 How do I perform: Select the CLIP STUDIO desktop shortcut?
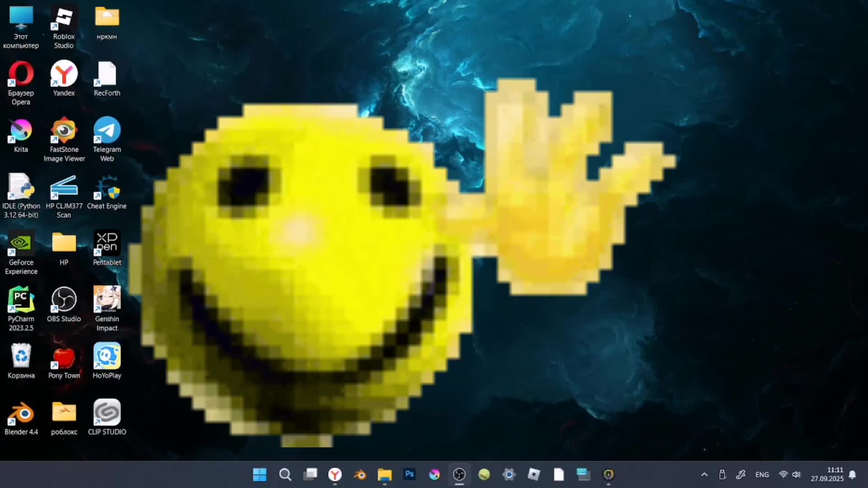(107, 418)
